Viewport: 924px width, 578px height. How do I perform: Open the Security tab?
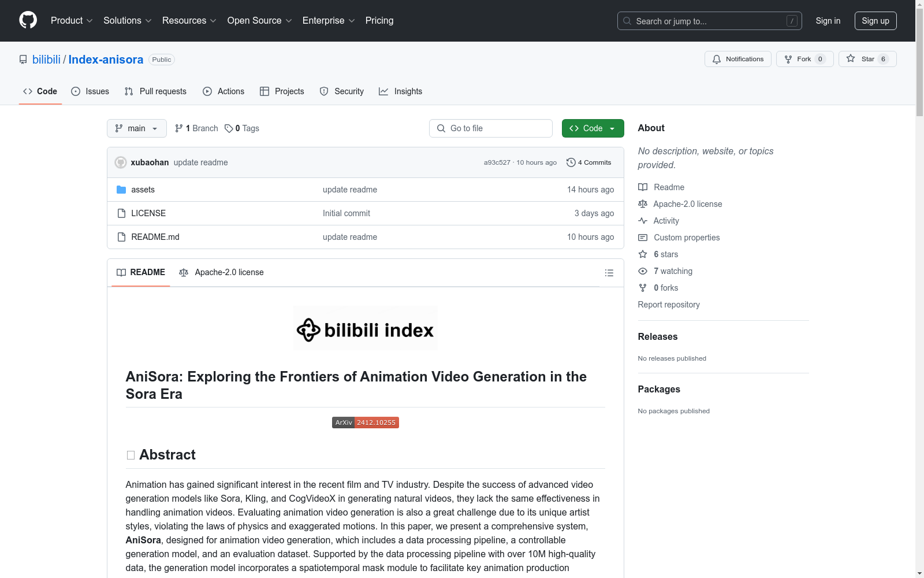pos(342,91)
